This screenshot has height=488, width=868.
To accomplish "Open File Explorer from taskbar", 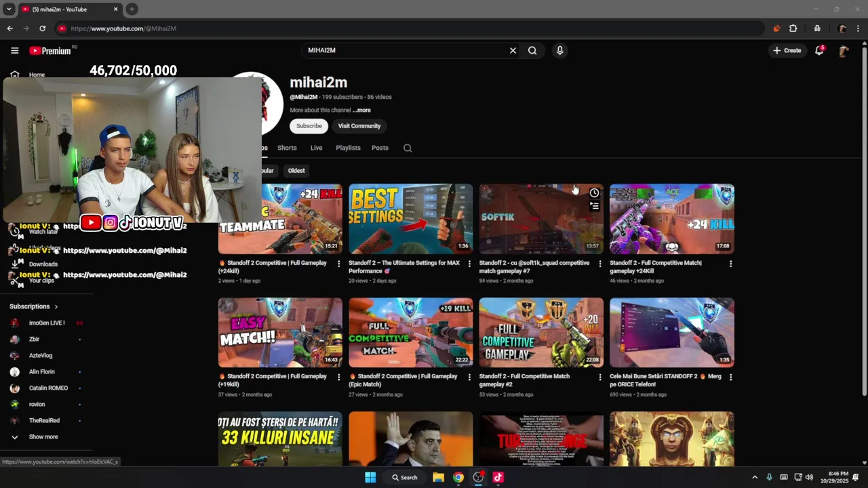I will click(438, 477).
